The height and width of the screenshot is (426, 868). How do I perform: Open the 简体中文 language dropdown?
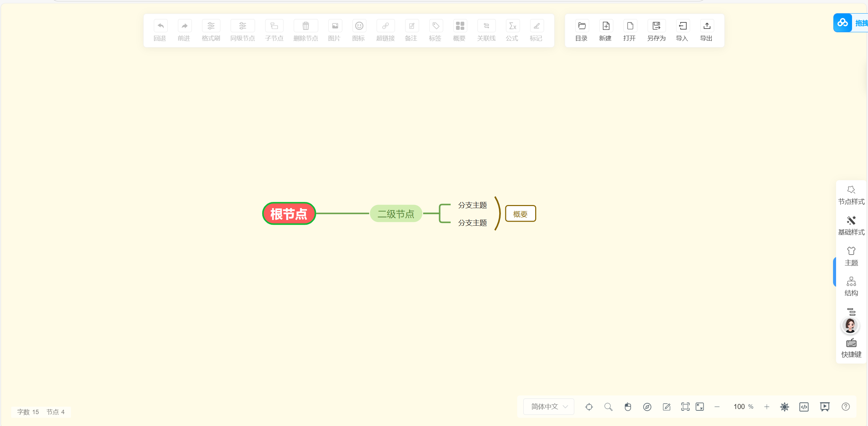(x=549, y=407)
